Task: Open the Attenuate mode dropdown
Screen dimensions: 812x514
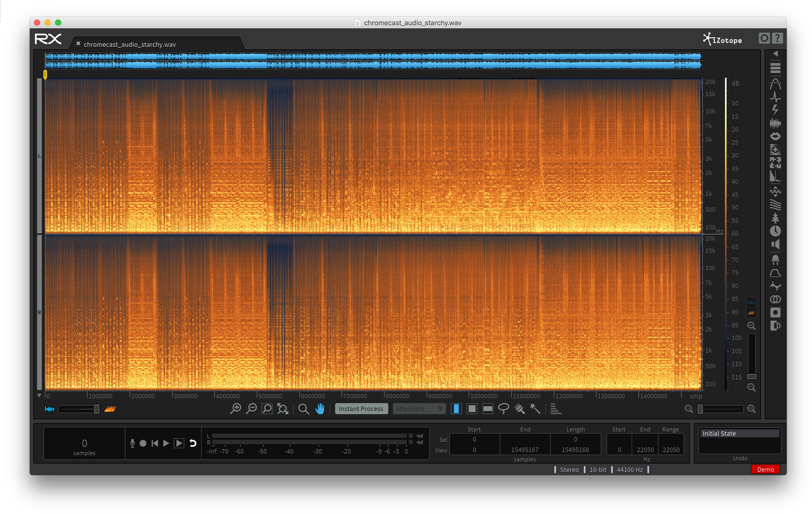Action: (x=419, y=409)
